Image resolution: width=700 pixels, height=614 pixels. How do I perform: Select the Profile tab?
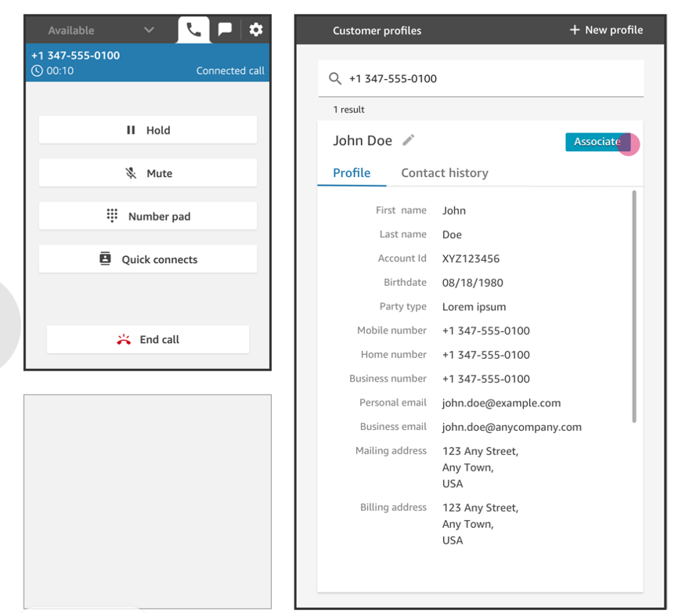pos(352,173)
